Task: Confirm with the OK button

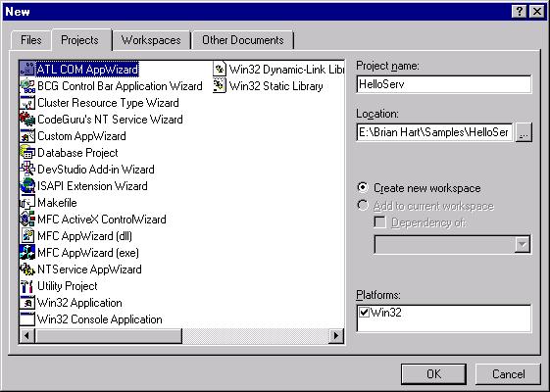Action: tap(434, 374)
